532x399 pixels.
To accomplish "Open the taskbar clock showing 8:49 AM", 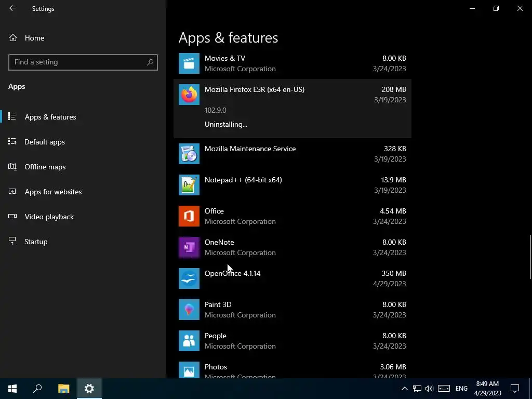I will (487, 389).
